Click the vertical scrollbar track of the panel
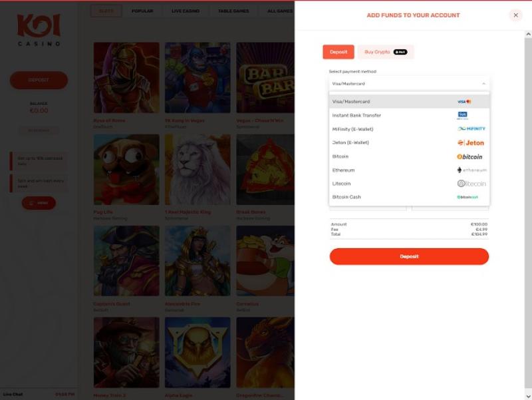The width and height of the screenshot is (532, 400). coord(528,214)
